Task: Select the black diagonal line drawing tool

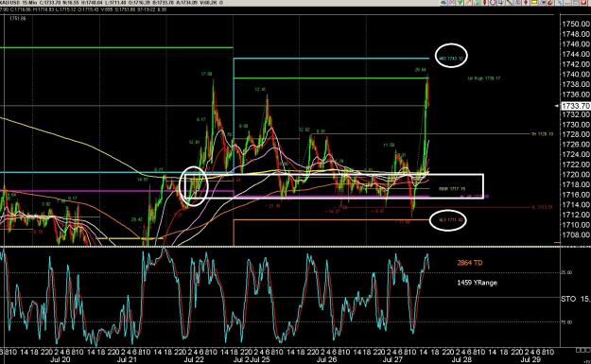Action: coord(510,2)
